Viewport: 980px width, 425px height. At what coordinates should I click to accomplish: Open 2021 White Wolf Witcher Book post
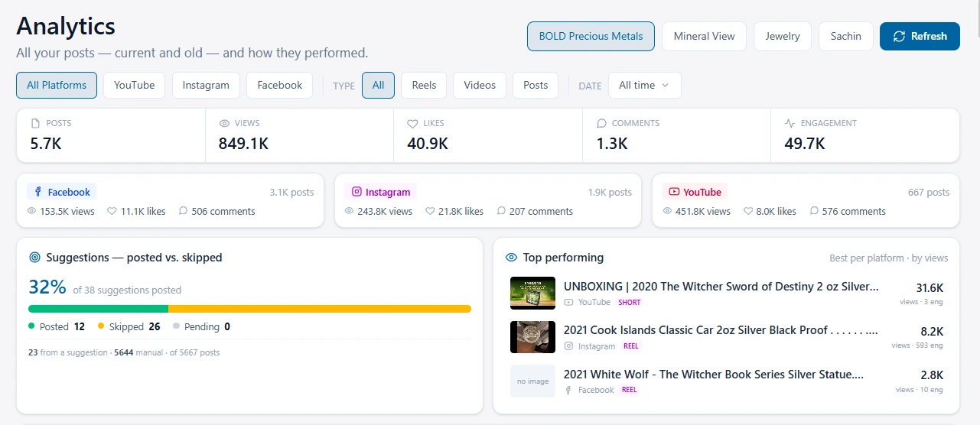(x=714, y=375)
